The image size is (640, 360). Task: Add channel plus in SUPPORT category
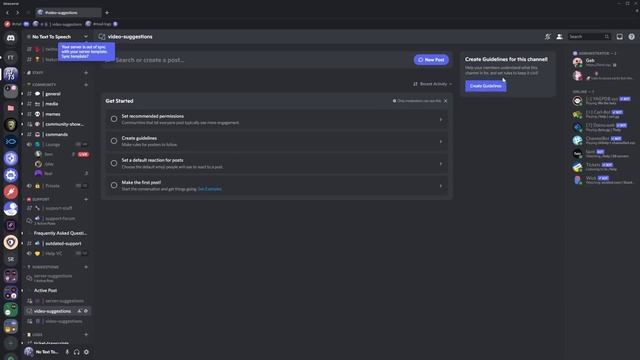pos(86,199)
